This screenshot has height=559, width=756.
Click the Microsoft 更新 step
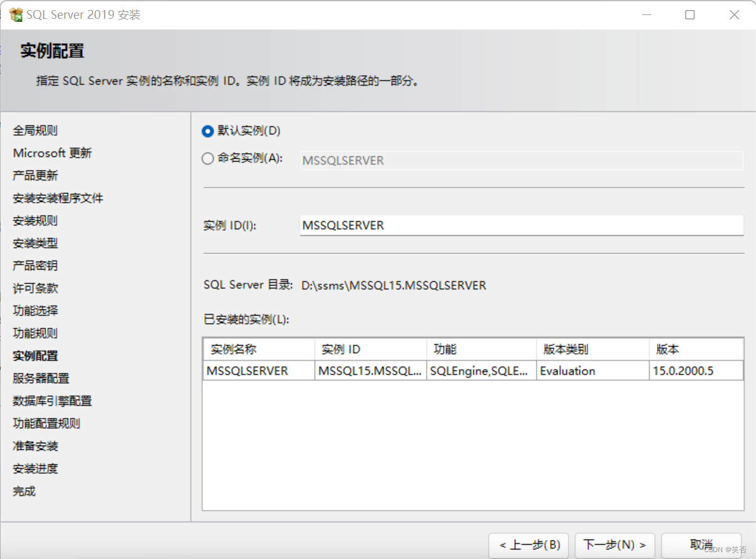click(x=53, y=153)
